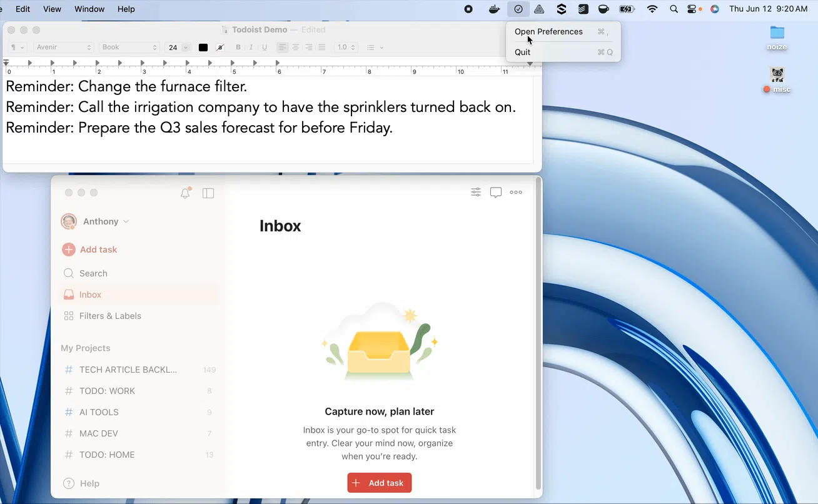Image resolution: width=818 pixels, height=504 pixels.
Task: Open the battery status menu
Action: point(627,9)
